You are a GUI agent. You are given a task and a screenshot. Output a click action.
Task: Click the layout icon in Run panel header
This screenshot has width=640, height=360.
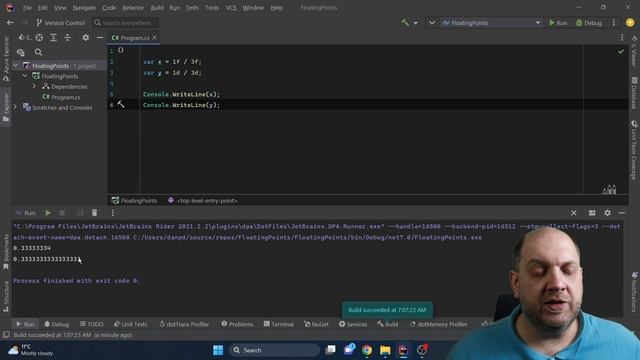[592, 213]
